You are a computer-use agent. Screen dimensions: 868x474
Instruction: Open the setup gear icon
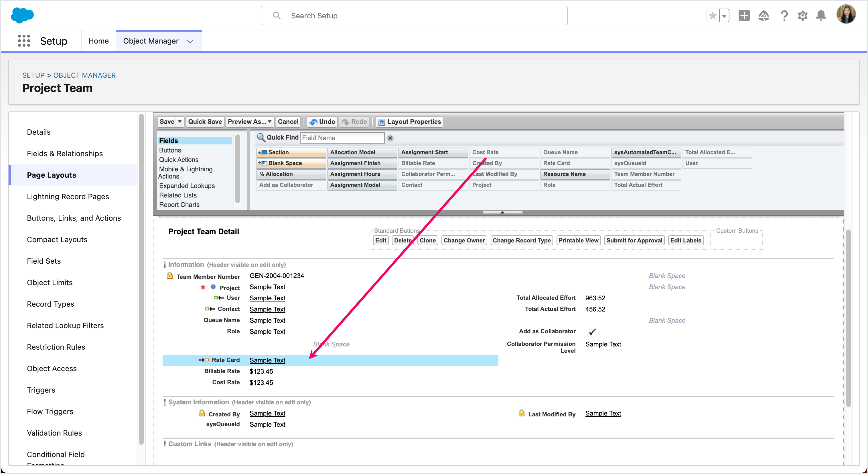803,15
